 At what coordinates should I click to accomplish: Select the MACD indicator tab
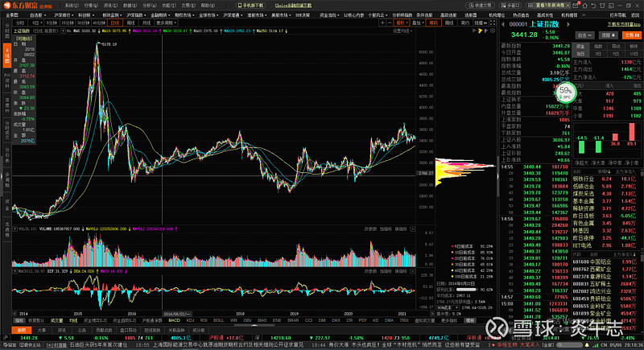[173, 319]
